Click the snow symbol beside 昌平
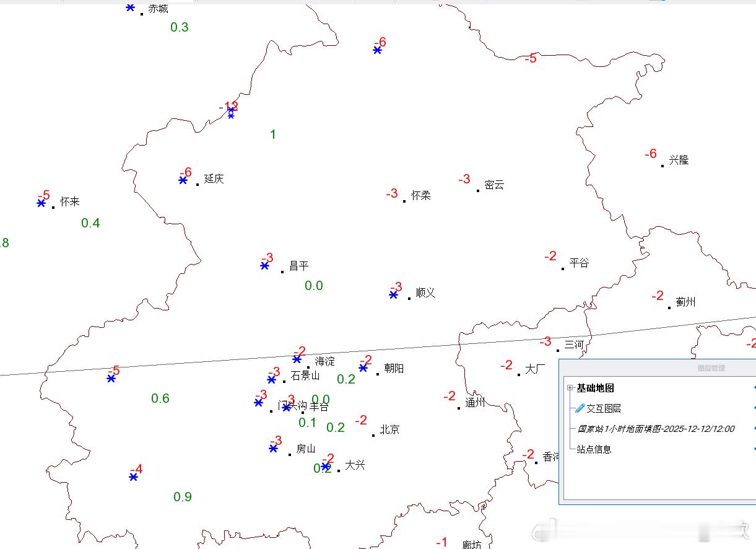Screen dimensions: 756x549 click(x=264, y=265)
